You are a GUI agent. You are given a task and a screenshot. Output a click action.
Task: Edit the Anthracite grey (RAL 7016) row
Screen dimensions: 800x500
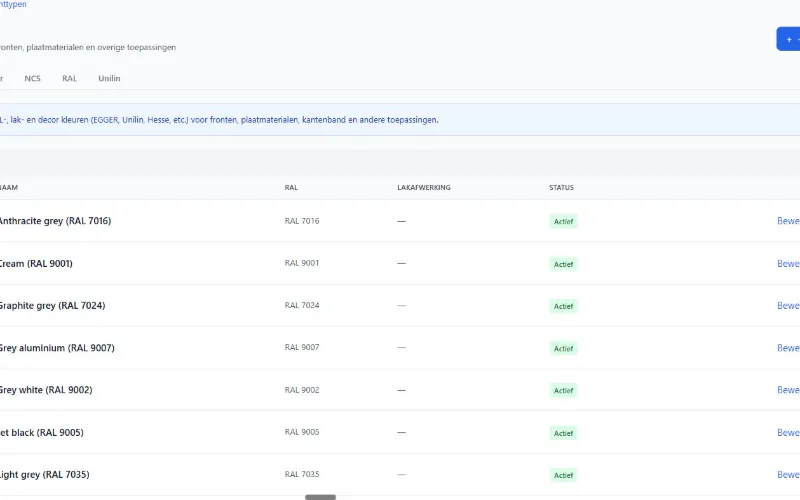(788, 221)
